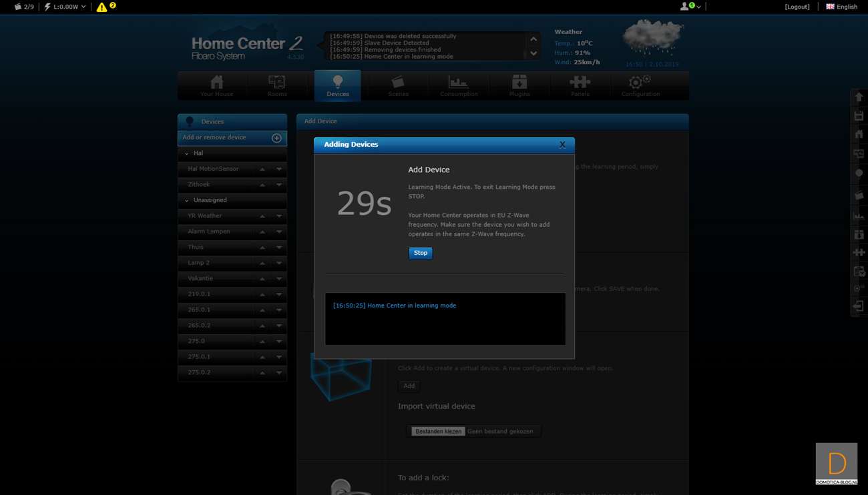Click the Logout link
Screen dimensions: 868x495
tap(797, 7)
